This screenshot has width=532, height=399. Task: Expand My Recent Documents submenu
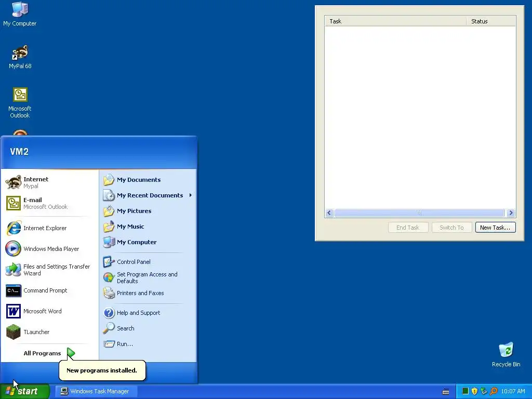[148, 195]
